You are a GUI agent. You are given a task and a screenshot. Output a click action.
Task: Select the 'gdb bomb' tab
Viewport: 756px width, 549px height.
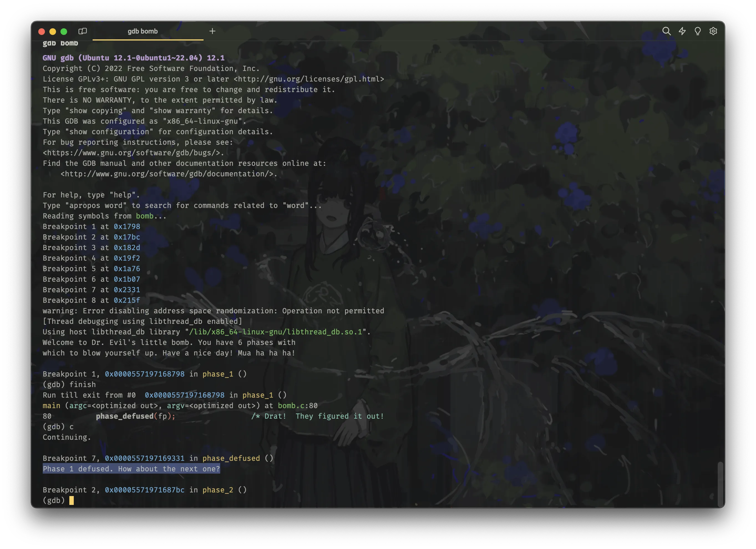pos(148,31)
